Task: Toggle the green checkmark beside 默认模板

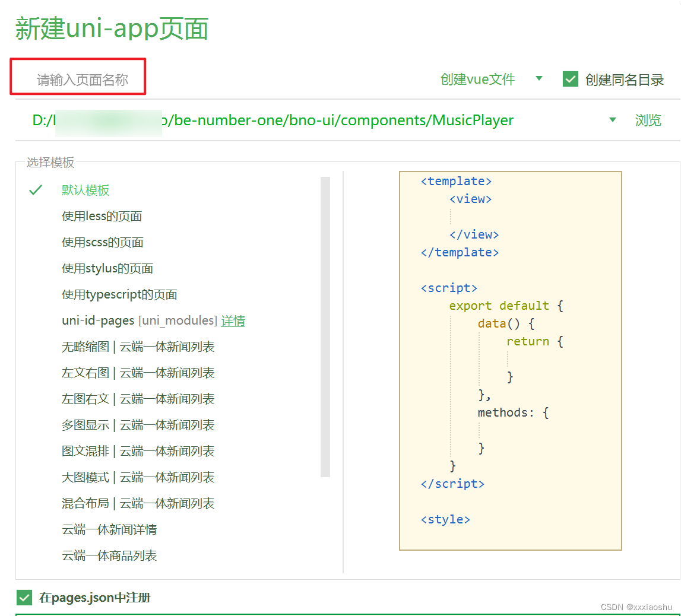Action: [x=36, y=190]
